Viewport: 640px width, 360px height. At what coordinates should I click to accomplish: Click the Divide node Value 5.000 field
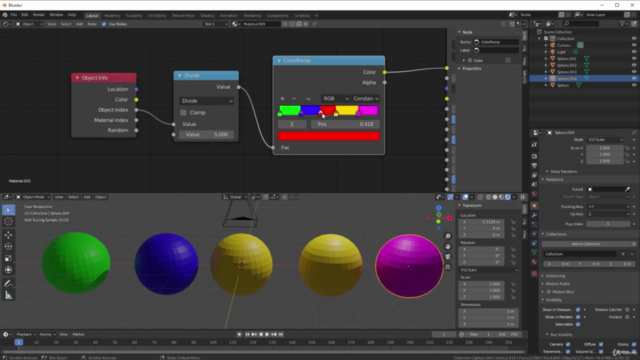pyautogui.click(x=206, y=135)
